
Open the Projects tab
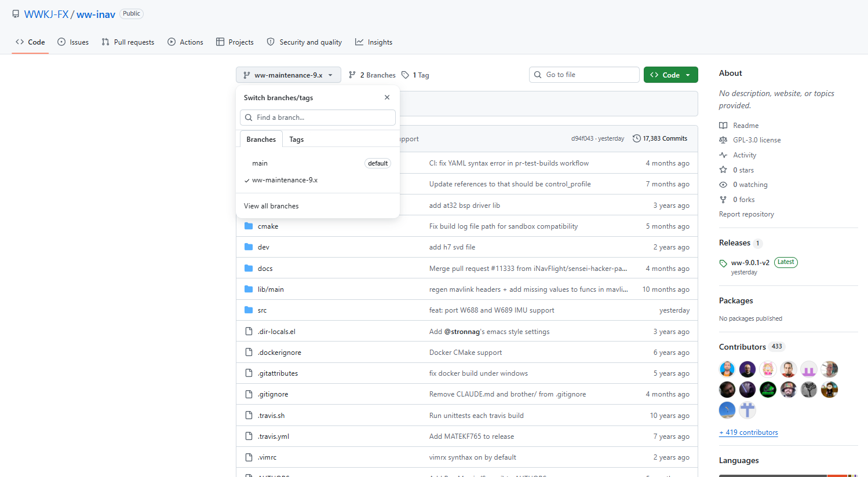[235, 42]
